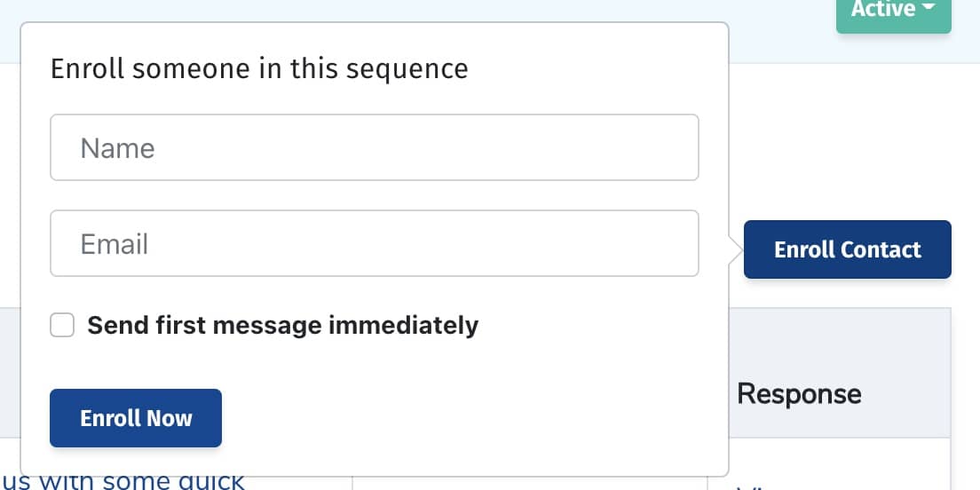Click the 'Enroll someone in this sequence' heading
This screenshot has width=980, height=490.
coord(259,68)
